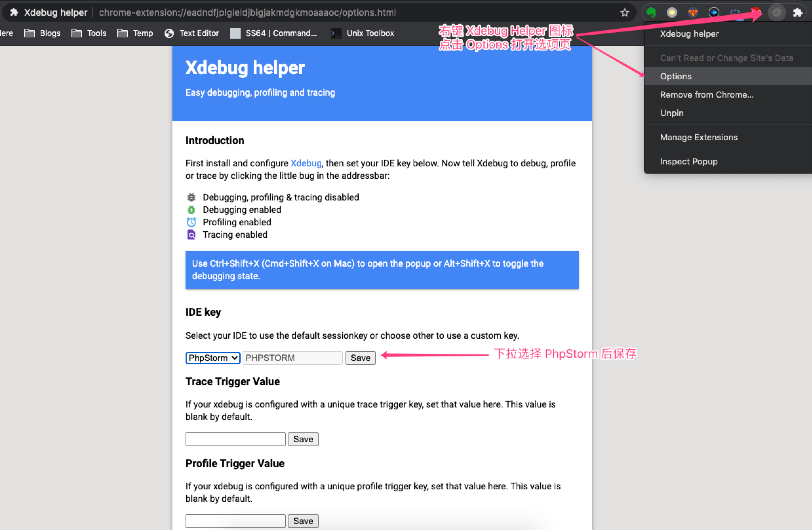Choose Inspect Popup in the menu
This screenshot has width=812, height=530.
(x=728, y=161)
